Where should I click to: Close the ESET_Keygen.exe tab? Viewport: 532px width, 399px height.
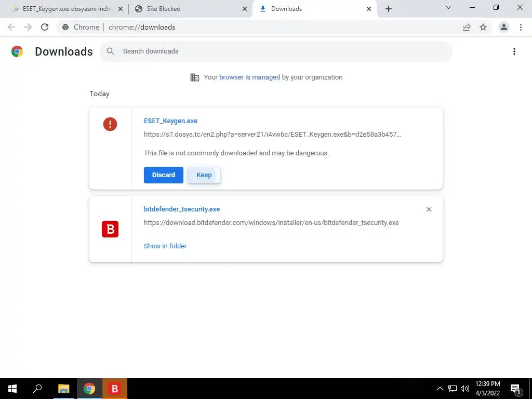(121, 9)
